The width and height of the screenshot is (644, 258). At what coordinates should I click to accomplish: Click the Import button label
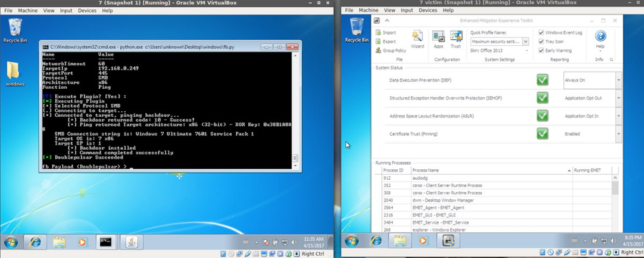389,32
